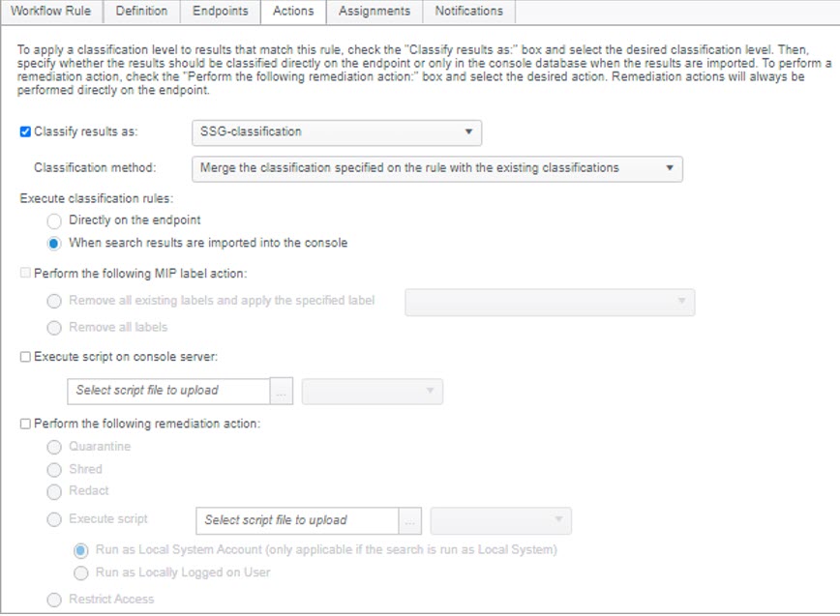Click browse button for remediation script

pyautogui.click(x=410, y=520)
